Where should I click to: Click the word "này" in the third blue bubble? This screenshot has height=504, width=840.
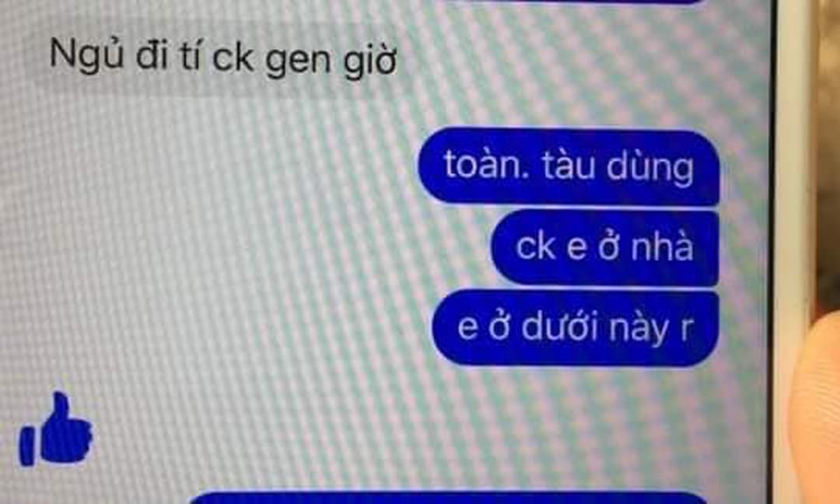click(639, 327)
